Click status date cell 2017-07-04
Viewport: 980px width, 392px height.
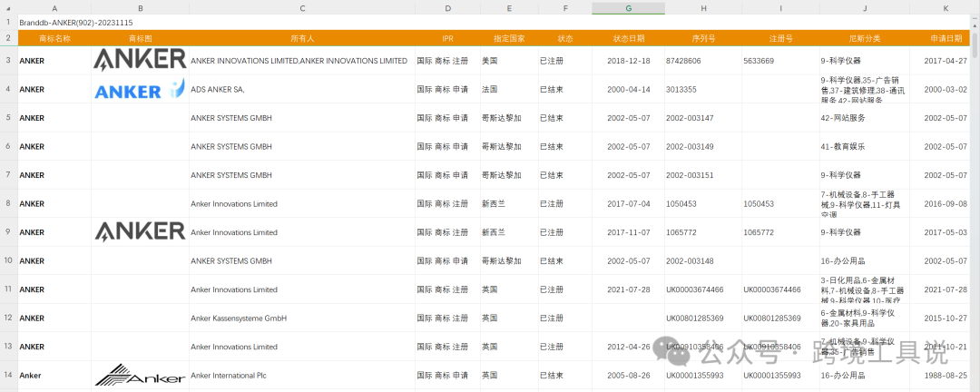pos(629,204)
